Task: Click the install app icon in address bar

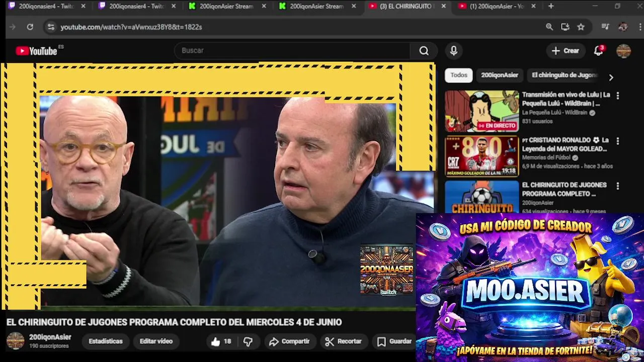Action: point(565,27)
